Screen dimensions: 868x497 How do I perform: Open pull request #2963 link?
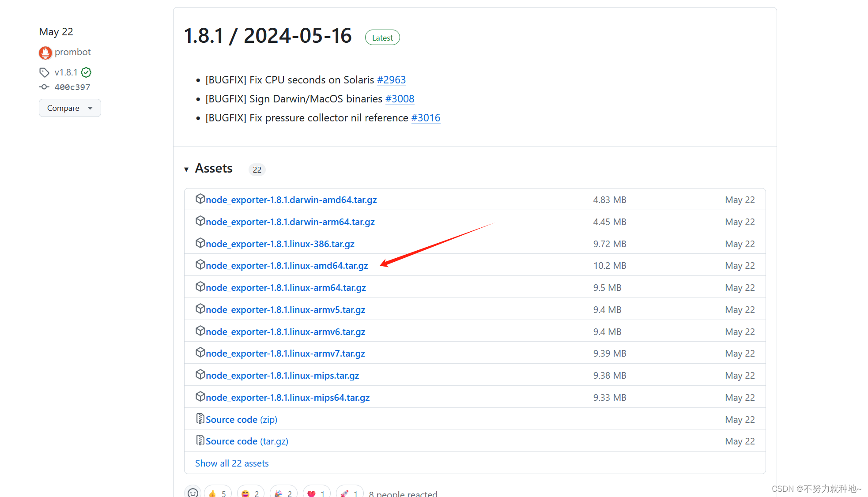click(x=391, y=80)
